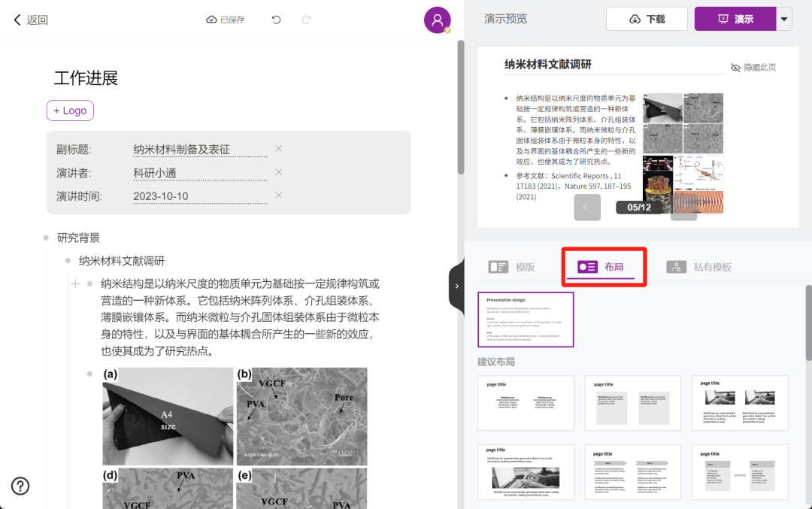Clear the presenter name with X icon
The image size is (812, 509).
tap(278, 172)
